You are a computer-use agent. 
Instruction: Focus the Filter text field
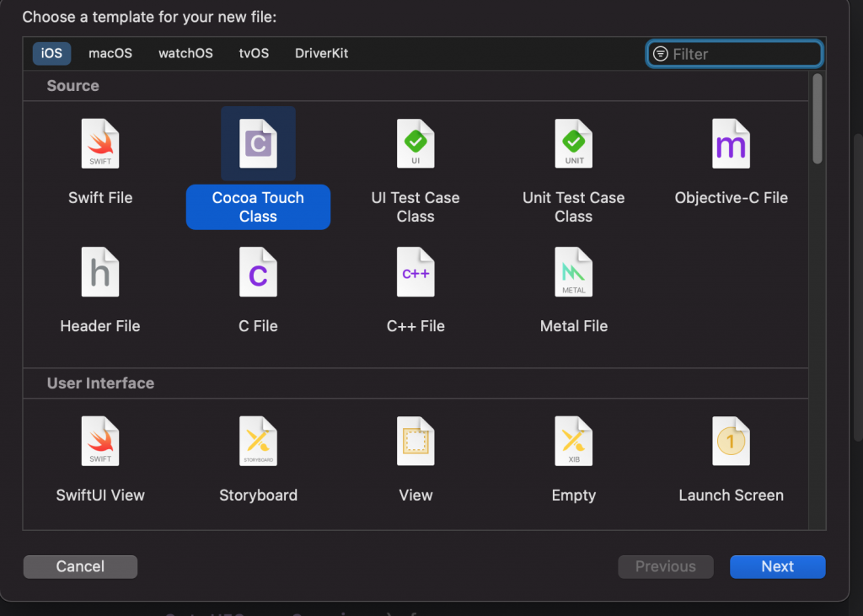click(734, 54)
